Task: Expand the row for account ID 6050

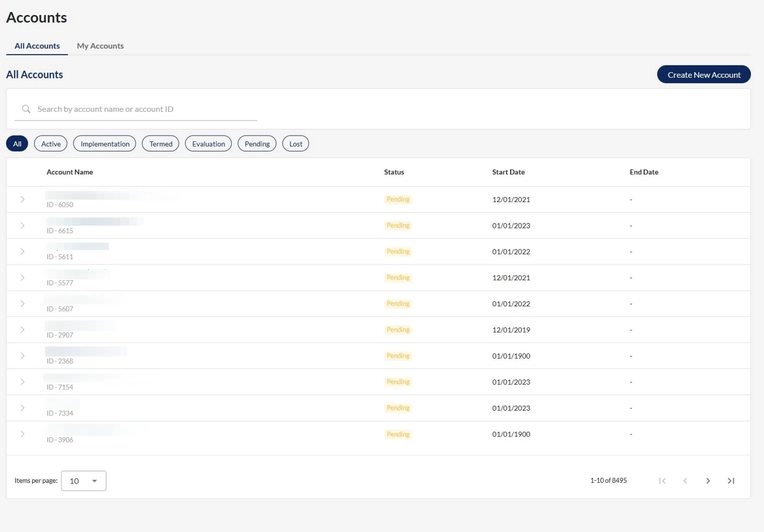Action: point(23,199)
